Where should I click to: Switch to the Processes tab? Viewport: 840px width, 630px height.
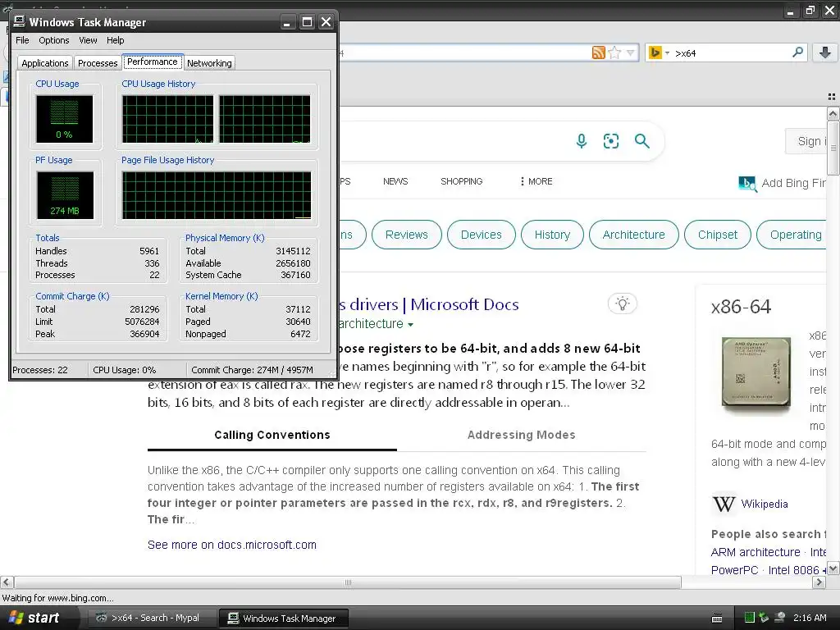(98, 63)
